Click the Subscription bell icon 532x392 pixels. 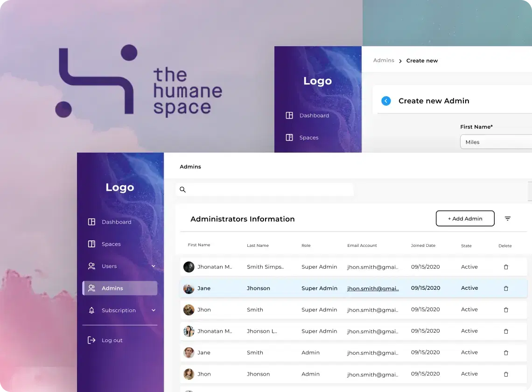click(91, 310)
